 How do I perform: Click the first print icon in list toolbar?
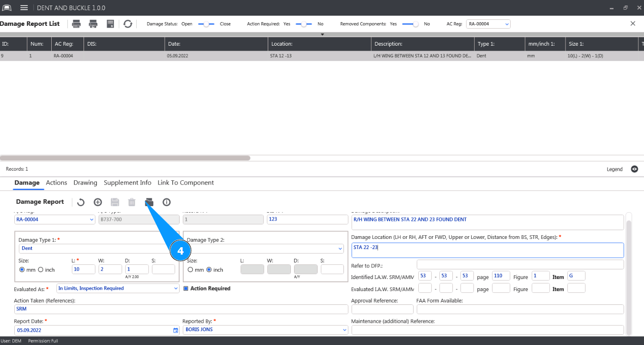pyautogui.click(x=76, y=24)
